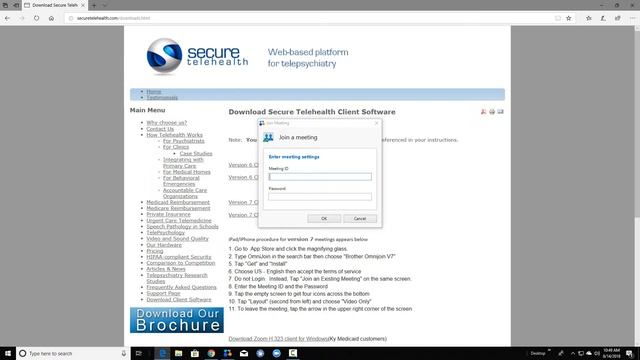
Task: Open the Case Studies link
Action: click(x=196, y=153)
